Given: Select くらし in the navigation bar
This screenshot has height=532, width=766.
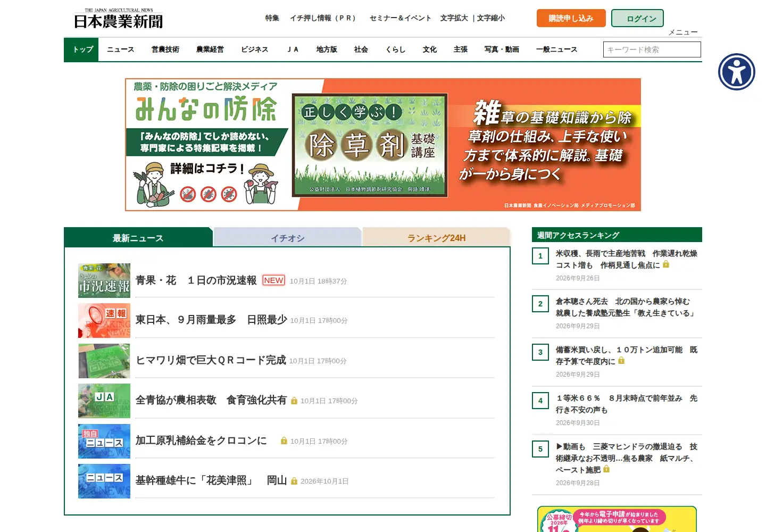Looking at the screenshot, I should 396,49.
